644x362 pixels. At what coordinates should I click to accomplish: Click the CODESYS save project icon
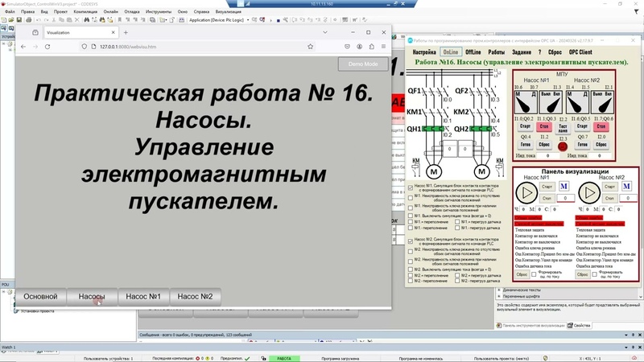tap(19, 19)
